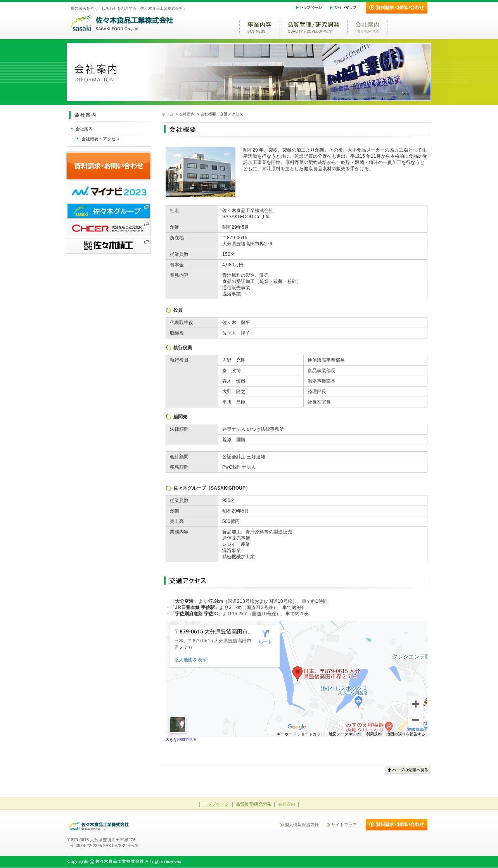
Task: Select 会社概要・アクセス in the sidebar
Action: (100, 139)
